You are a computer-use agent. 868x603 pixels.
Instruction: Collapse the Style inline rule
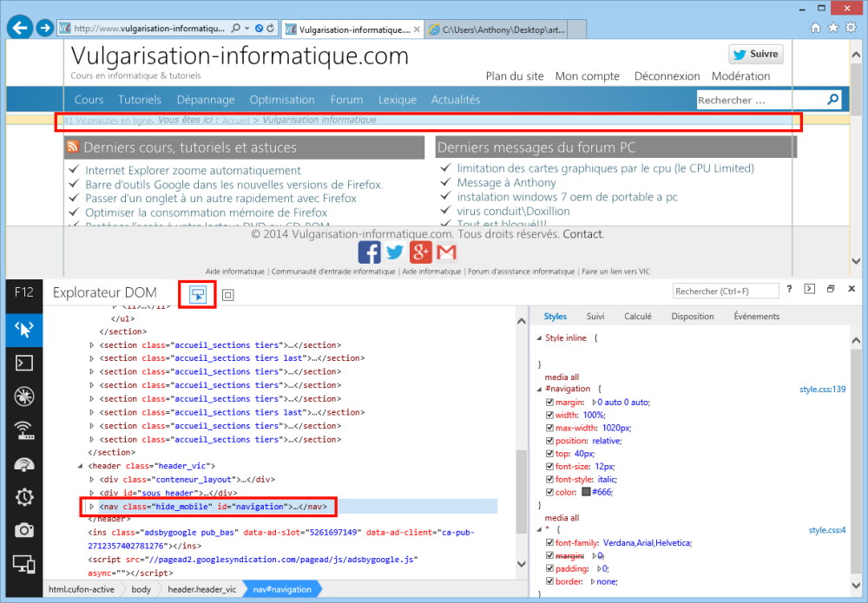pos(539,338)
